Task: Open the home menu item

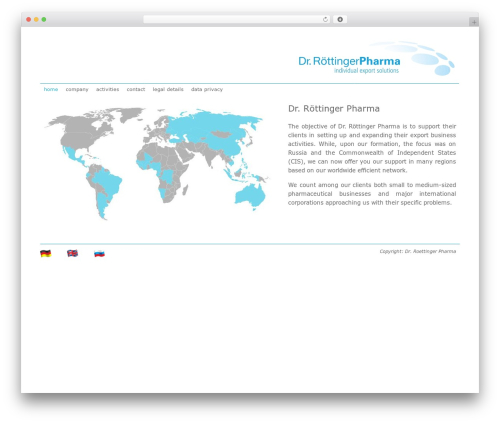Action: coord(51,89)
